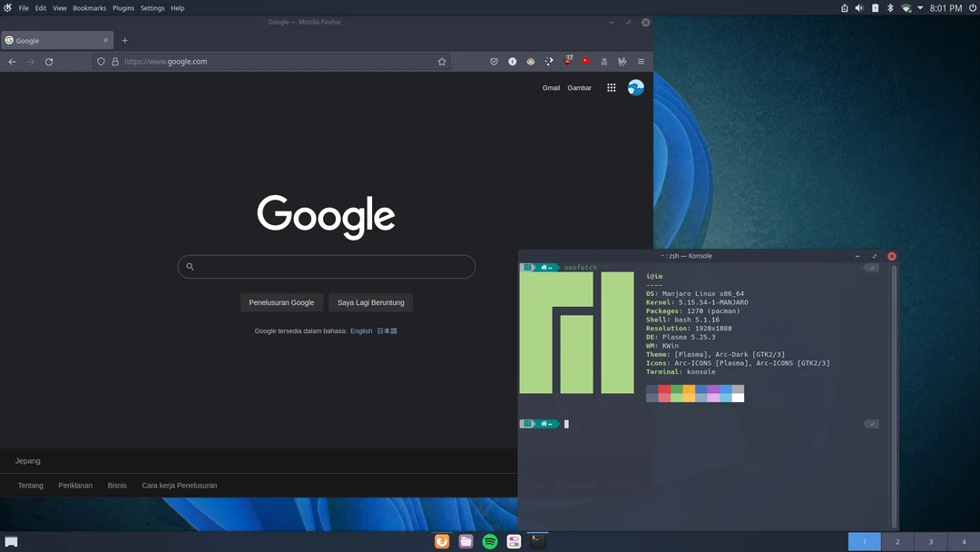Viewport: 980px width, 552px height.
Task: Expand the system tray hidden icons arrow
Action: [x=918, y=8]
